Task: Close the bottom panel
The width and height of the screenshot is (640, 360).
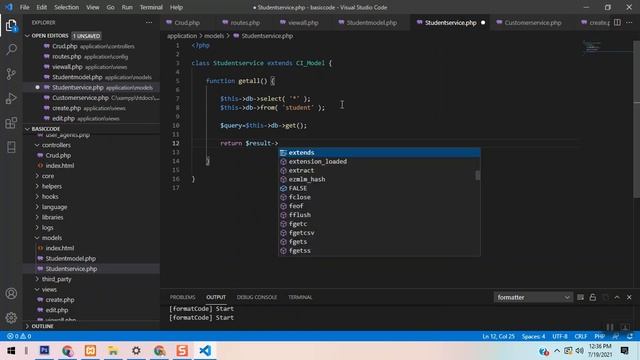Action: [629, 297]
